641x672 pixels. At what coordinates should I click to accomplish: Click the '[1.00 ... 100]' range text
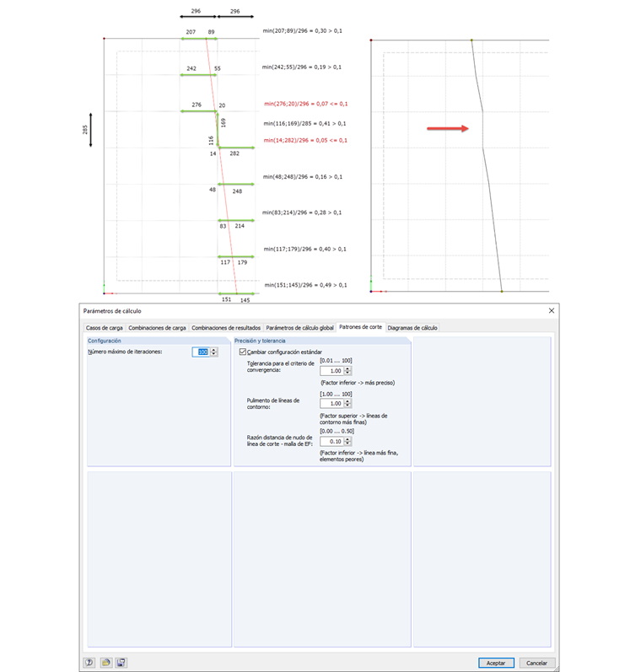tap(337, 394)
